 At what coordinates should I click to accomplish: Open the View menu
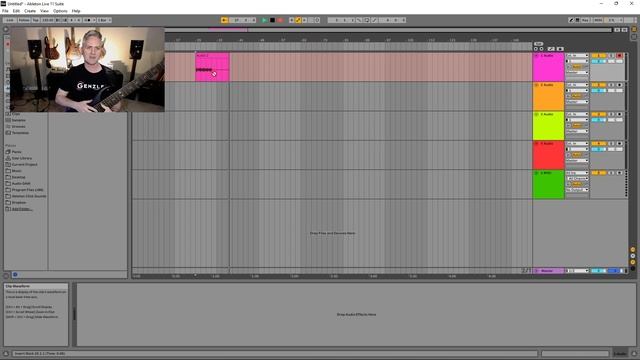(x=44, y=11)
